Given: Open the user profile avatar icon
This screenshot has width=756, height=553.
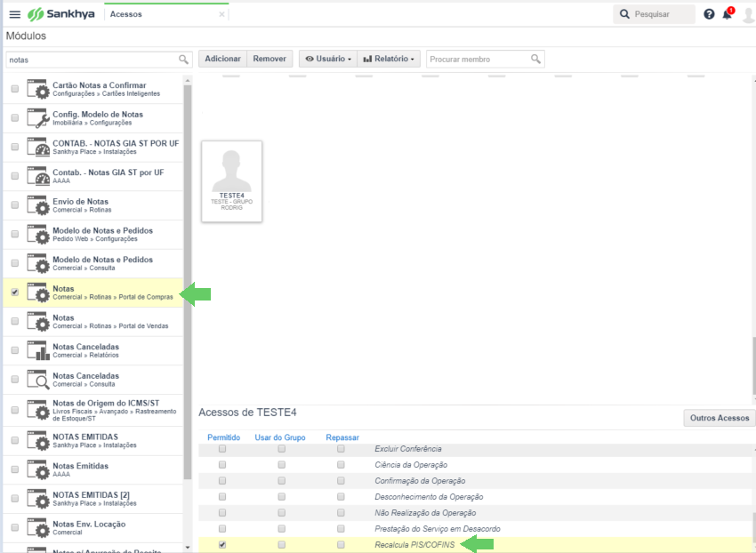Looking at the screenshot, I should coord(748,14).
